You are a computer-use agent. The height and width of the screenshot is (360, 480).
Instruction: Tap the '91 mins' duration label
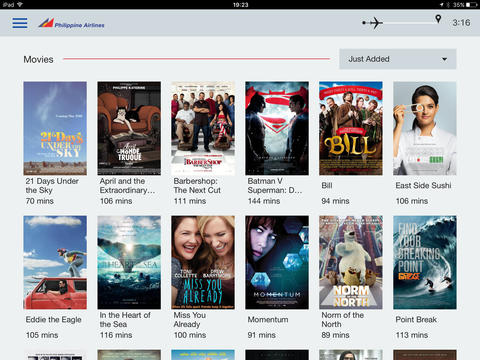pyautogui.click(x=261, y=335)
